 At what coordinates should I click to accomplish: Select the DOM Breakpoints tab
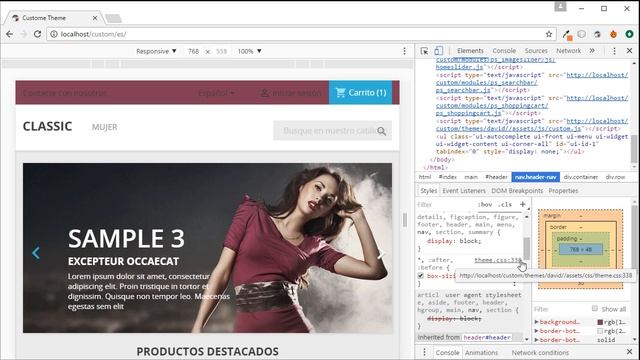[517, 191]
